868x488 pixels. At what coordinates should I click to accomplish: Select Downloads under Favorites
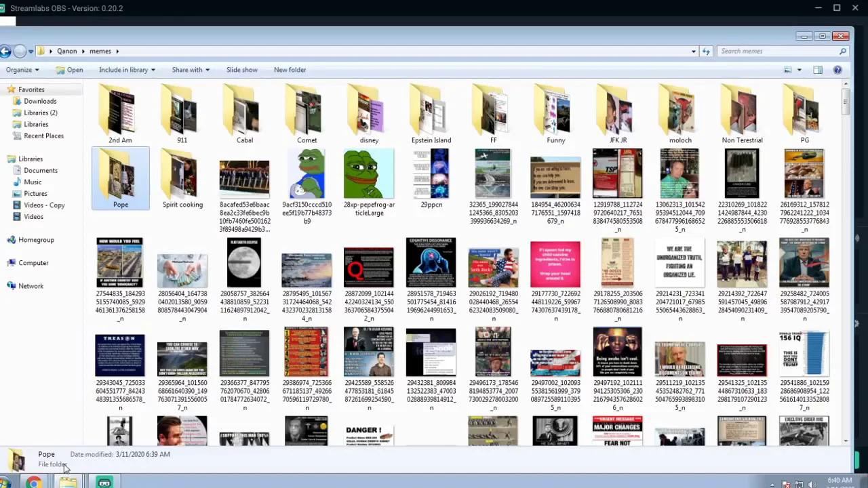[40, 101]
